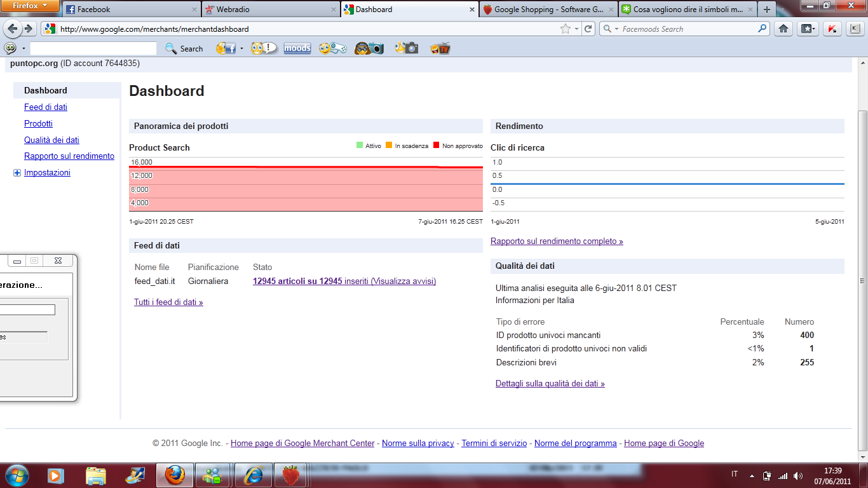Open Rapporto sul rendimento sidebar link

69,156
